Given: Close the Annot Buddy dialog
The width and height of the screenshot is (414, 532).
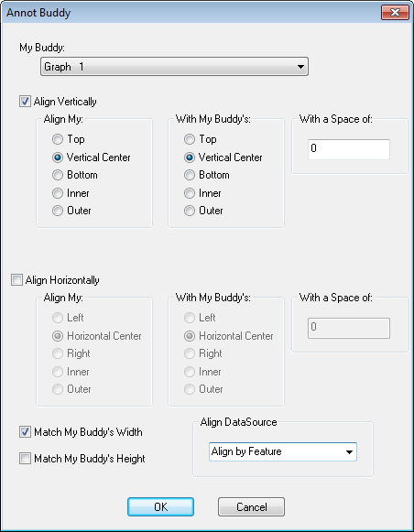Looking at the screenshot, I should [395, 13].
